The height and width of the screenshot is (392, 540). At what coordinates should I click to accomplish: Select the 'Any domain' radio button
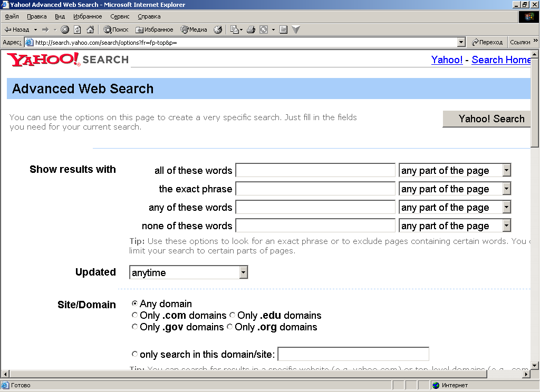coord(134,303)
